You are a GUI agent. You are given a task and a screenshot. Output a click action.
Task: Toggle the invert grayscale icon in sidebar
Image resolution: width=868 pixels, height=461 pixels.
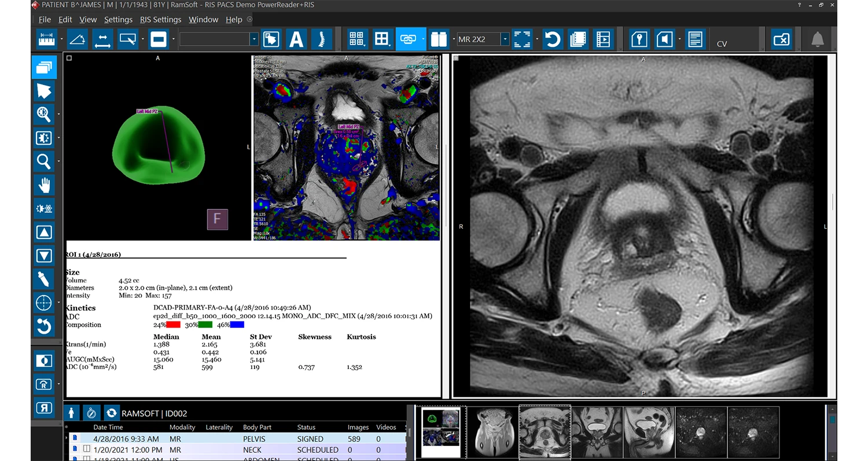tap(44, 361)
